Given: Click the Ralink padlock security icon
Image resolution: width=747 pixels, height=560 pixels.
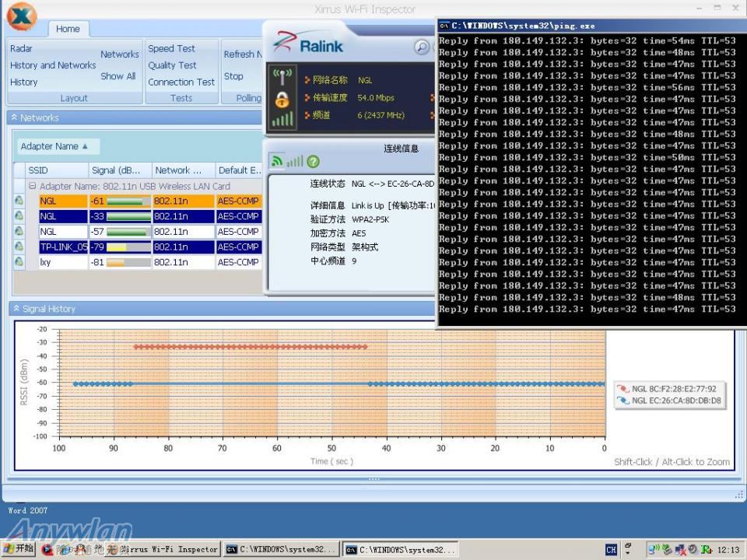Looking at the screenshot, I should pos(282,100).
